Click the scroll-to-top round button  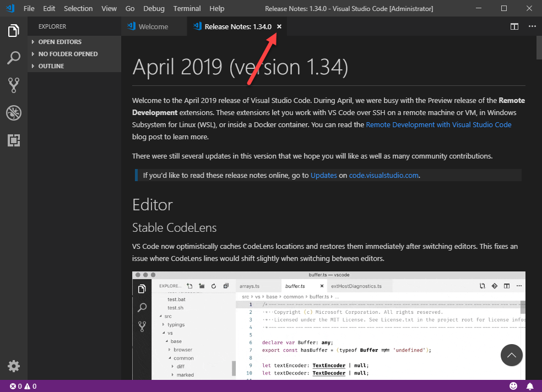(x=512, y=355)
